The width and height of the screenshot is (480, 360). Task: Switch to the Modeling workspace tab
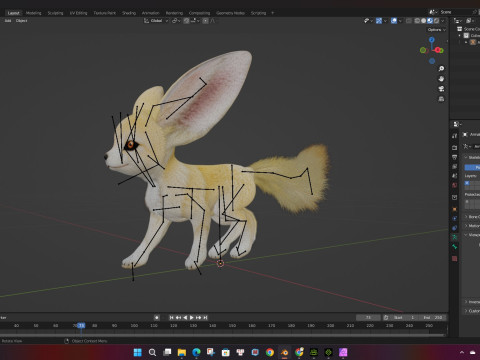[33, 13]
